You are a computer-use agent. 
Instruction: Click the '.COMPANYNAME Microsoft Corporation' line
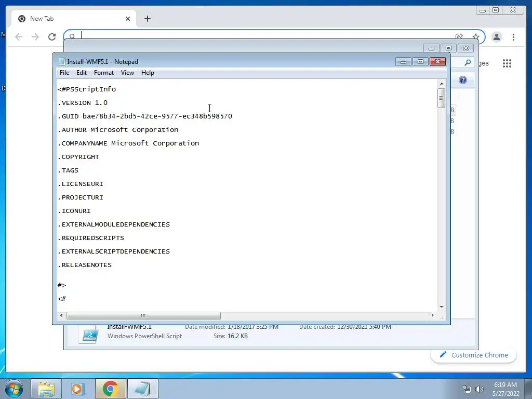pyautogui.click(x=128, y=143)
